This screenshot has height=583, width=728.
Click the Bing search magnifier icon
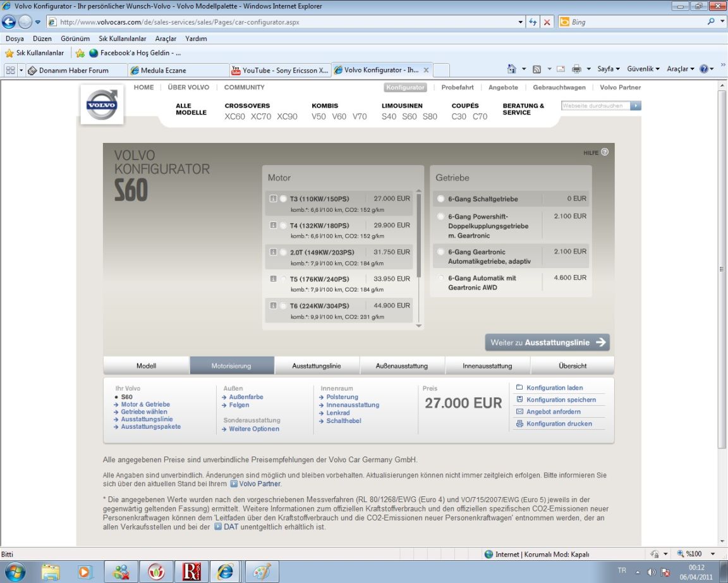pyautogui.click(x=711, y=21)
